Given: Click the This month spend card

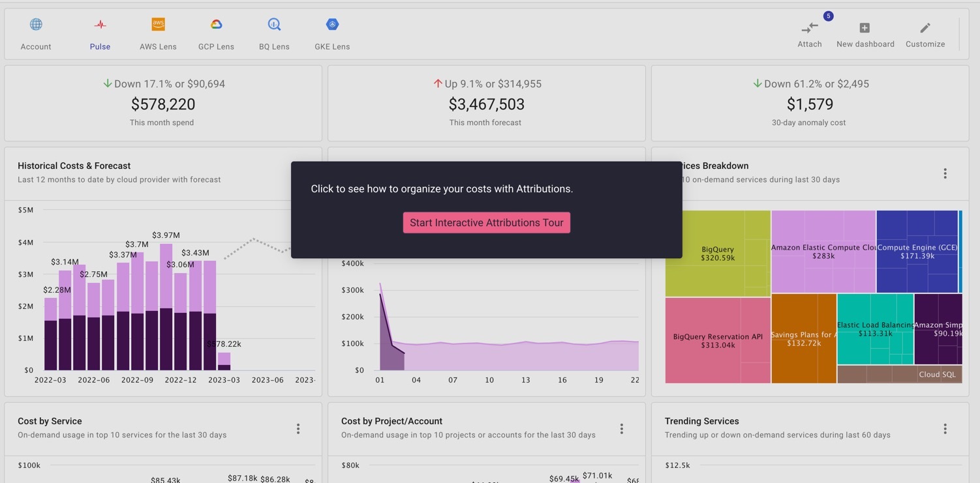Looking at the screenshot, I should coord(162,104).
